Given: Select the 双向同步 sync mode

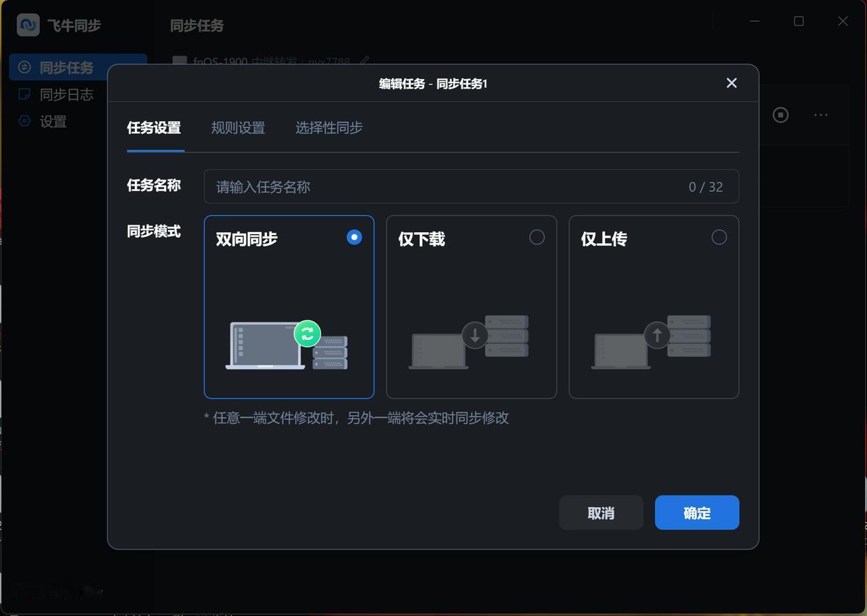Looking at the screenshot, I should [289, 307].
